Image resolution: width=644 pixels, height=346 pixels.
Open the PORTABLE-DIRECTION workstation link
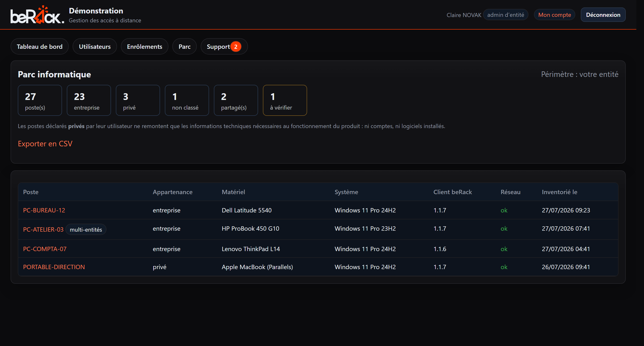54,267
